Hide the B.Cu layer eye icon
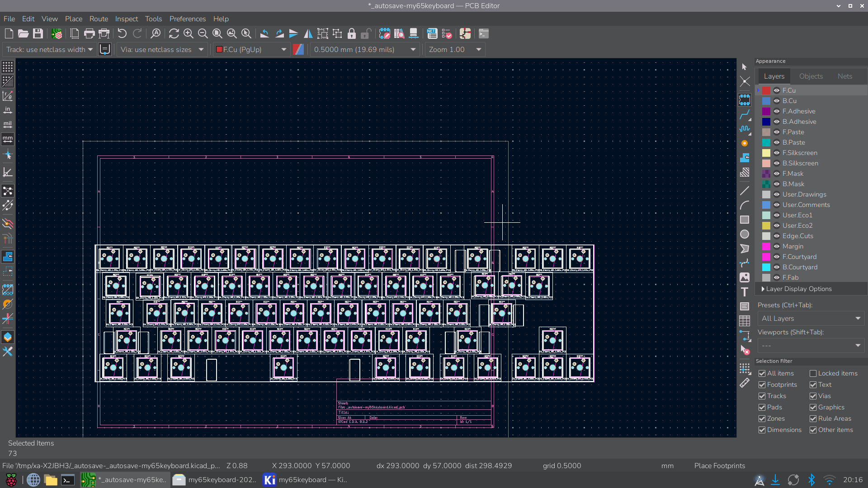Viewport: 868px width, 488px height. (x=777, y=101)
